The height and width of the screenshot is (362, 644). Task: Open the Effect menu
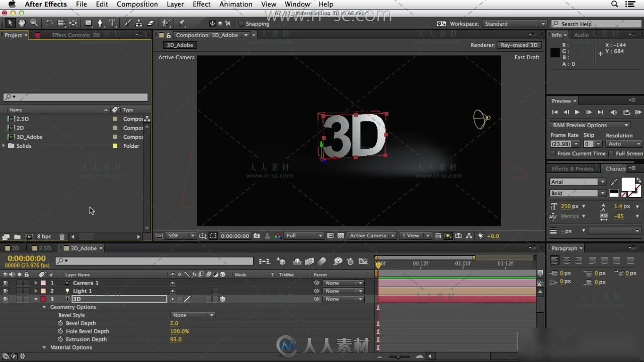coord(201,4)
